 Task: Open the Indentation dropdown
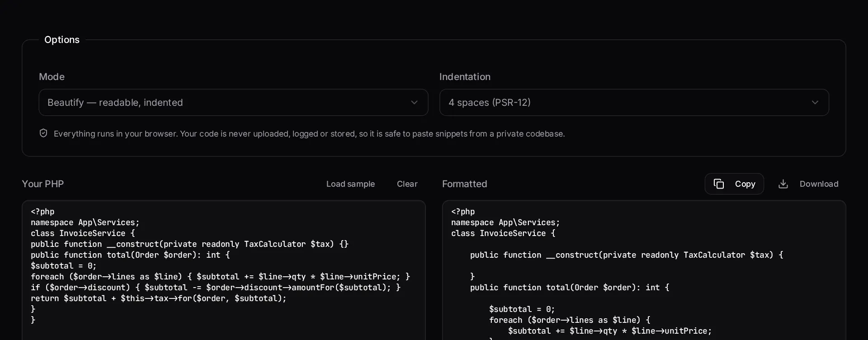coord(634,102)
